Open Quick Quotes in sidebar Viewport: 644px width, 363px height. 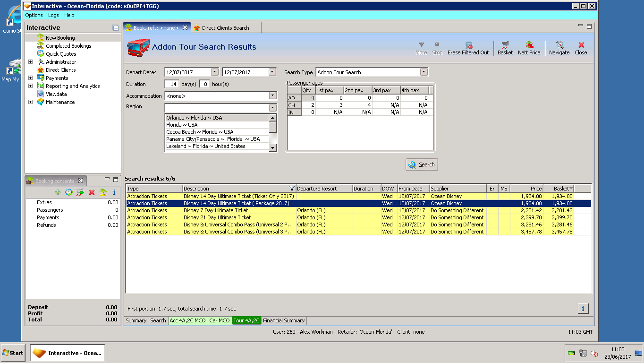61,54
